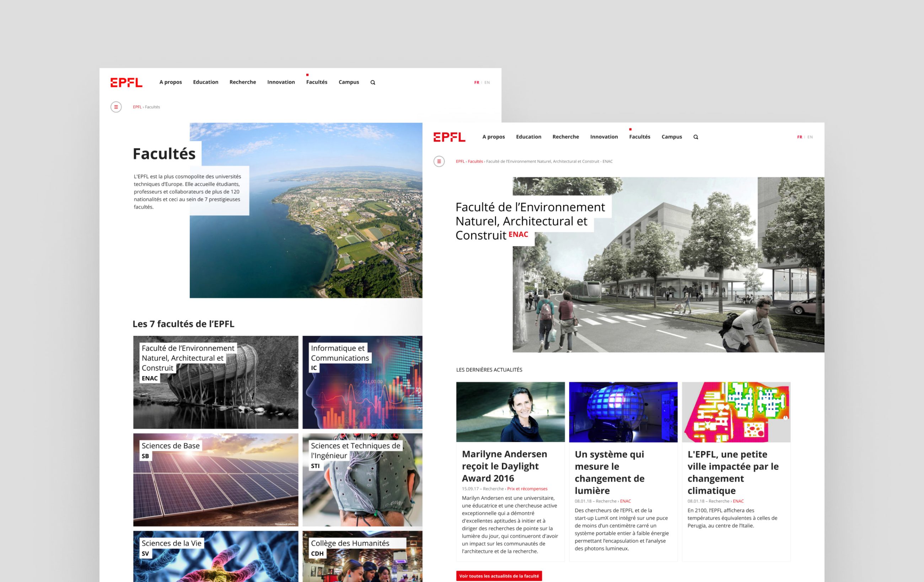Click the red ENAC label in hero title

(519, 234)
